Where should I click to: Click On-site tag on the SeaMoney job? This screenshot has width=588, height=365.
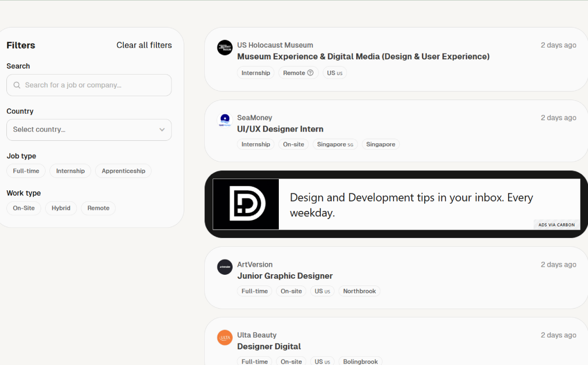[294, 144]
